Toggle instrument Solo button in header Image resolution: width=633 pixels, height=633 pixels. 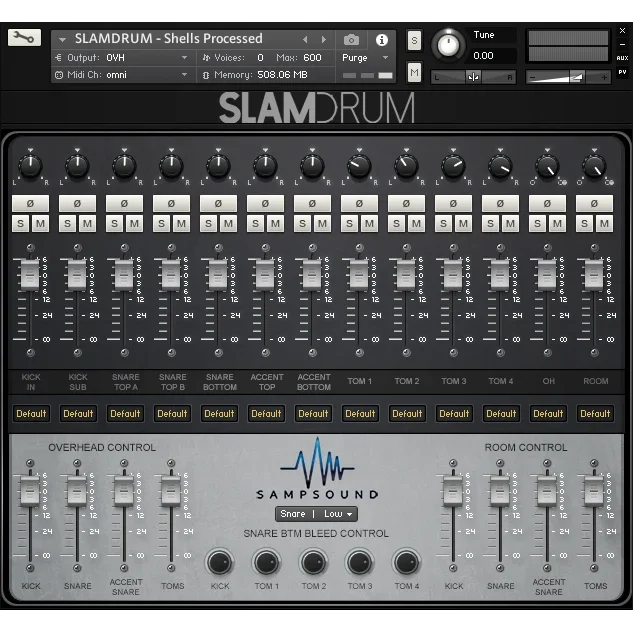pyautogui.click(x=414, y=40)
